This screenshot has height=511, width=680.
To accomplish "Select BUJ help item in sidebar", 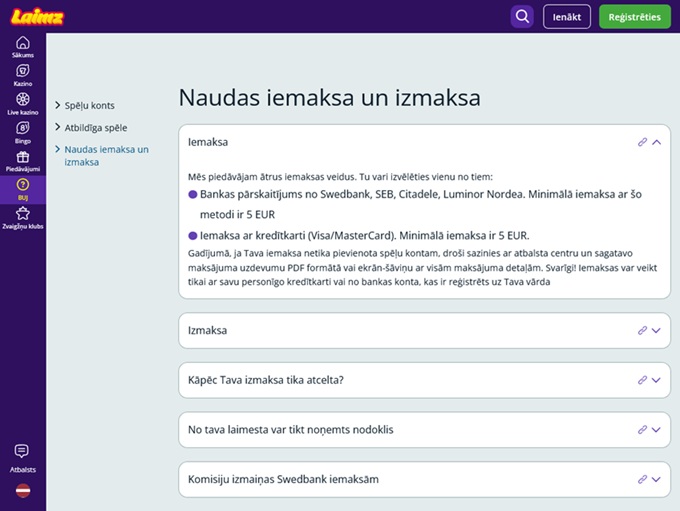I will tap(22, 189).
